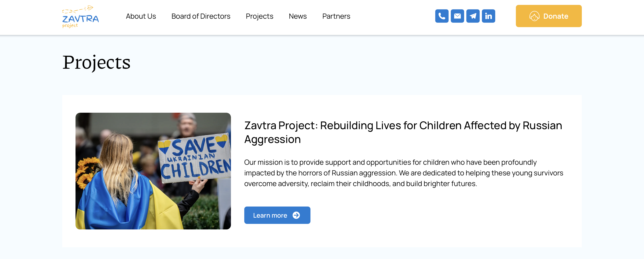The height and width of the screenshot is (259, 644).
Task: Click the mission description paragraph
Action: [x=403, y=173]
